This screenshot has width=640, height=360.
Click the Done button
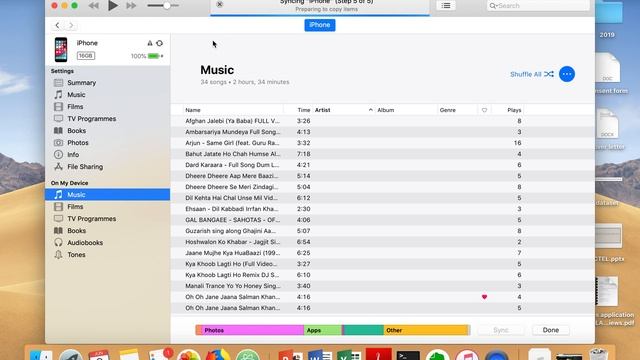tap(551, 330)
